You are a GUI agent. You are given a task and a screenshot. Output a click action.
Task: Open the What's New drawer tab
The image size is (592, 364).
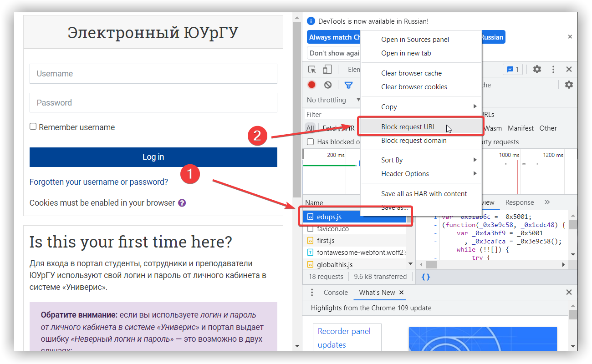pyautogui.click(x=377, y=293)
